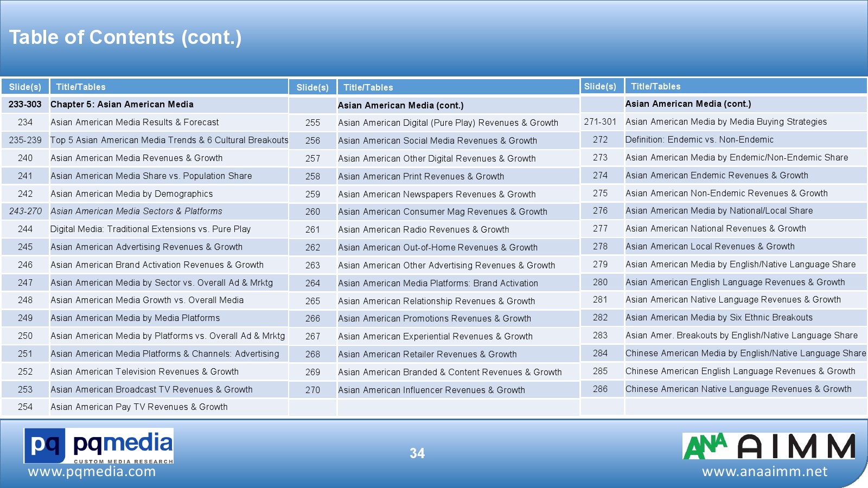Viewport: 868px width, 488px height.
Task: Select Chapter 5: Asian American Media heading
Action: [122, 105]
